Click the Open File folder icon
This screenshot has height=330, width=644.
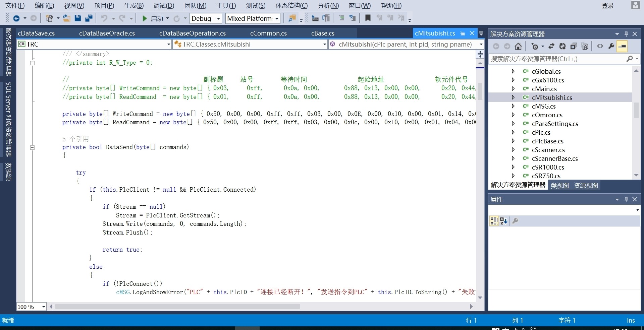tap(67, 18)
